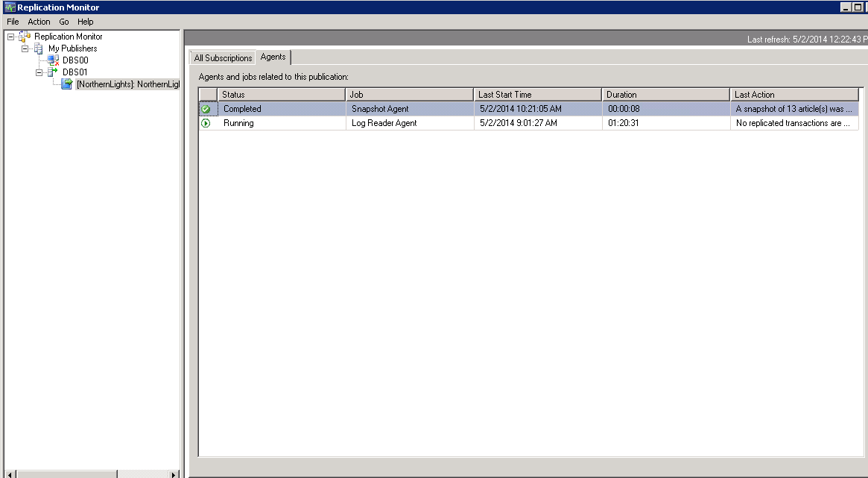Click the tree pane scroll right arrow
868x478 pixels.
pos(174,474)
